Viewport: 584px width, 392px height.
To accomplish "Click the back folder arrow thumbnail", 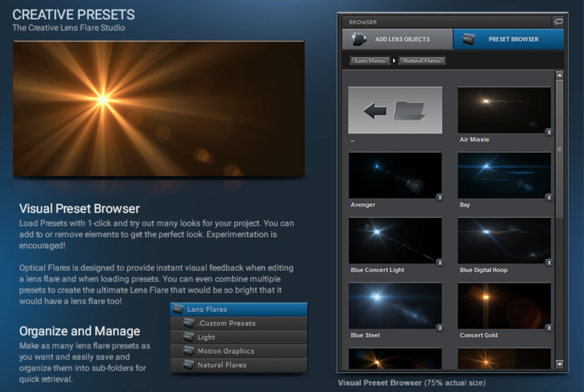I will click(395, 110).
